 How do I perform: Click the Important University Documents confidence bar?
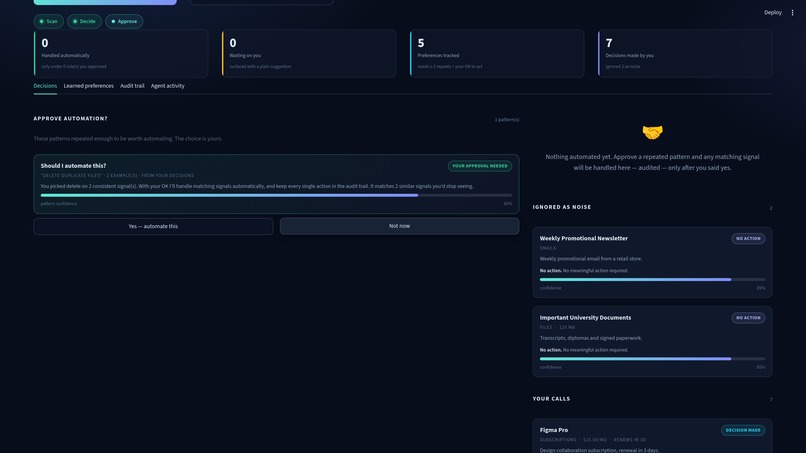point(652,359)
